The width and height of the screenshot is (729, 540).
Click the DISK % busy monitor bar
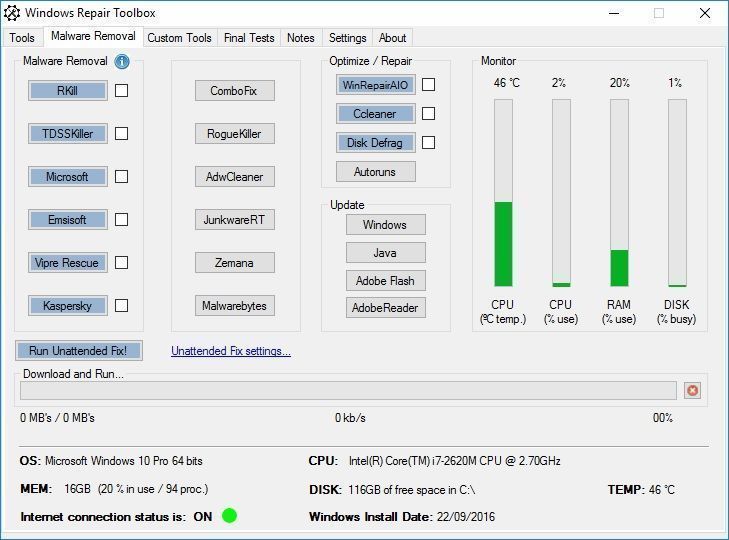coord(677,193)
